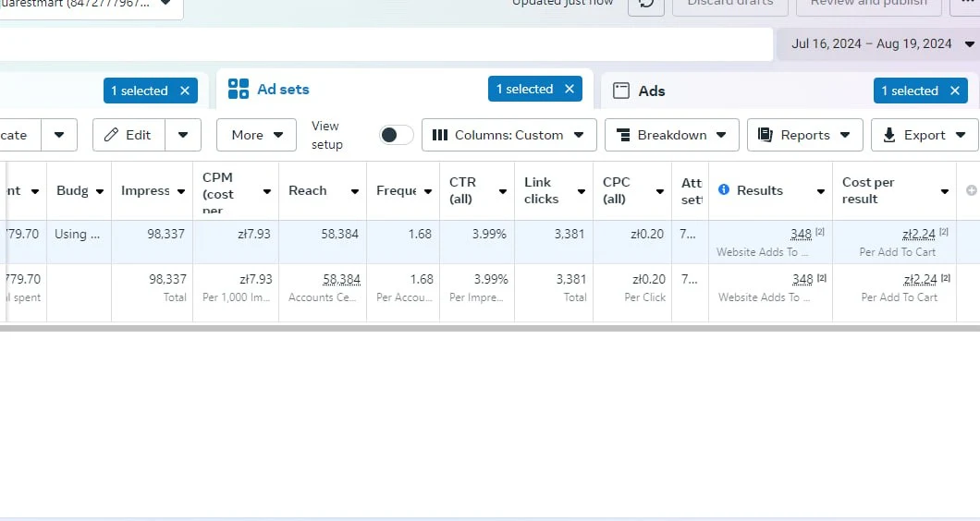Open the Budget column menu arrow

pos(99,191)
